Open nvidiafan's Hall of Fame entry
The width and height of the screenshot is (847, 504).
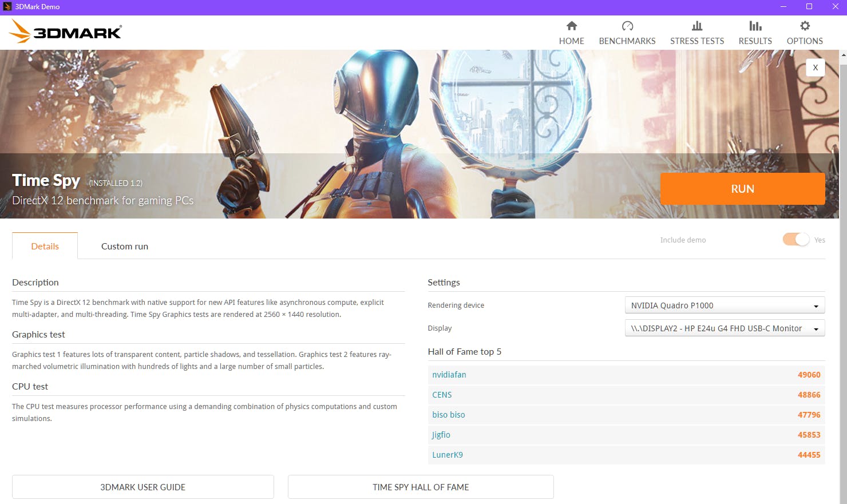pyautogui.click(x=449, y=375)
